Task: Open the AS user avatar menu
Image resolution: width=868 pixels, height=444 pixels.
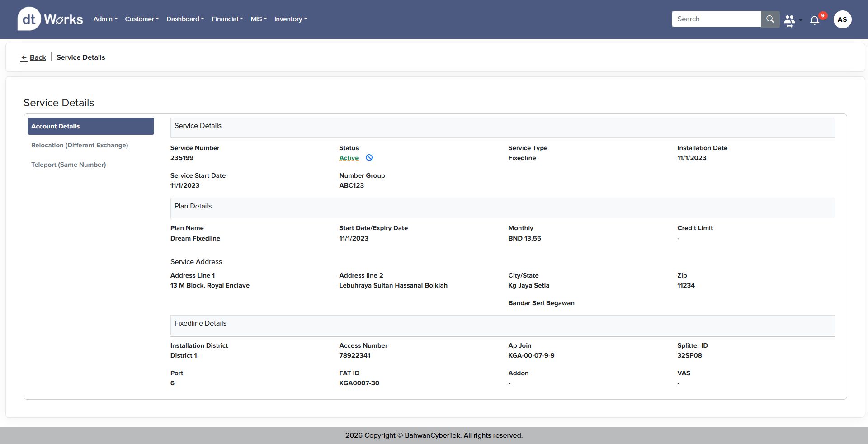Action: tap(842, 19)
